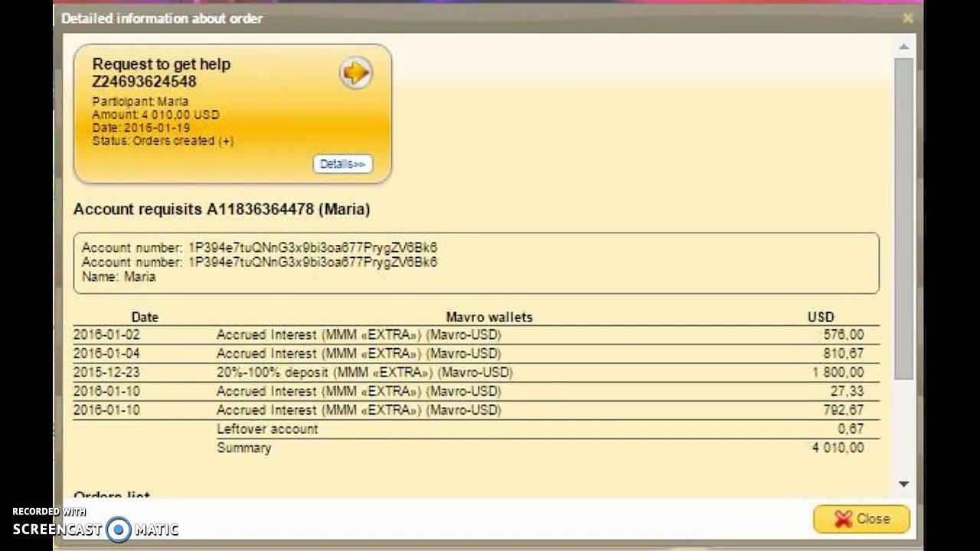Viewport: 980px width, 551px height.
Task: Select the summary total 4 010,00
Action: [x=838, y=448]
